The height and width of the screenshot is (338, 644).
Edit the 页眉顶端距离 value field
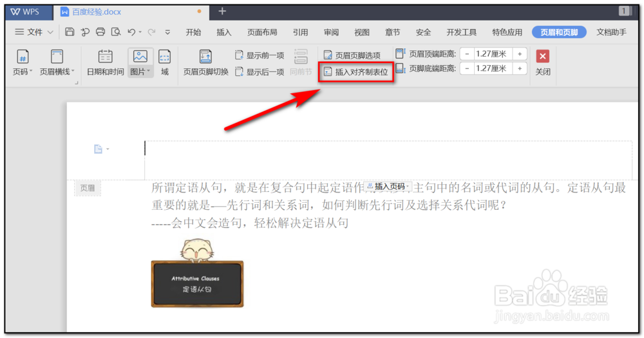tap(493, 54)
